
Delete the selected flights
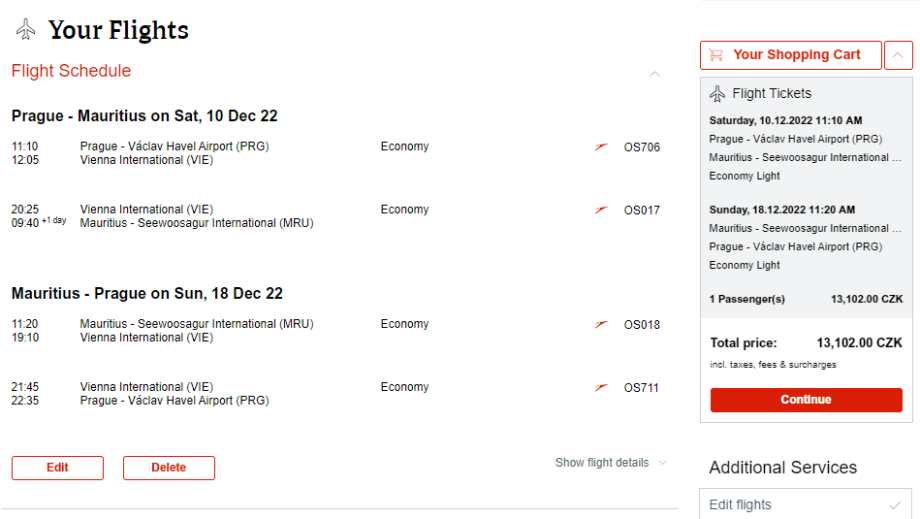(168, 468)
